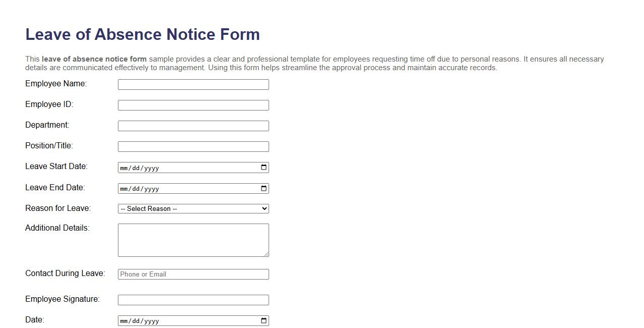Select the Position/Title input box

(193, 146)
